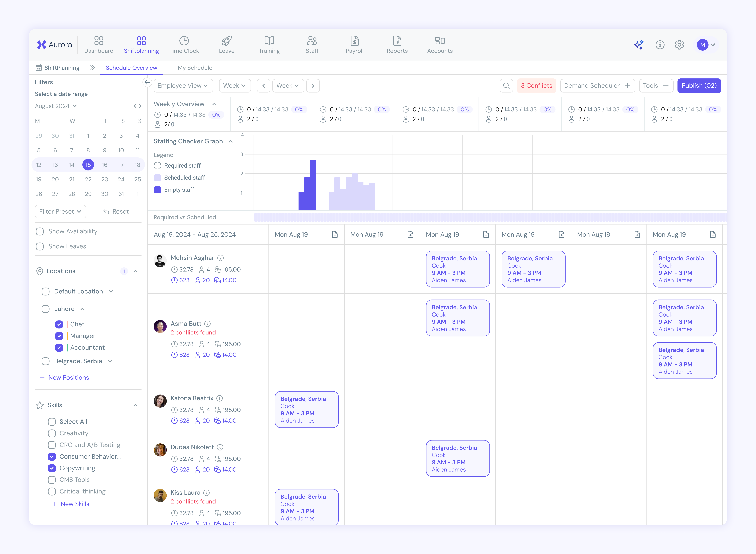Click the add-shift icon on Mon Aug 19 column
The height and width of the screenshot is (554, 756).
click(x=335, y=234)
